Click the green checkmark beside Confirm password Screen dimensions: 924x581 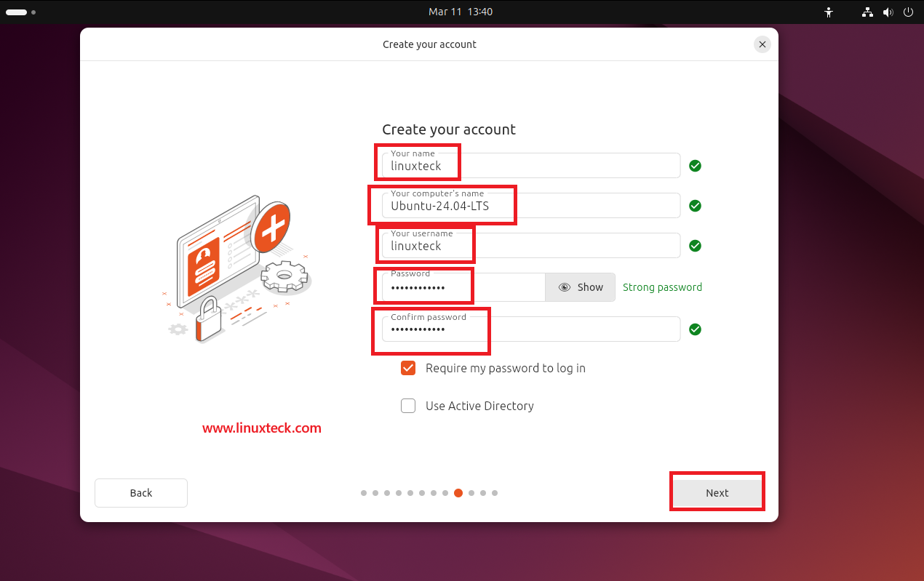click(695, 329)
